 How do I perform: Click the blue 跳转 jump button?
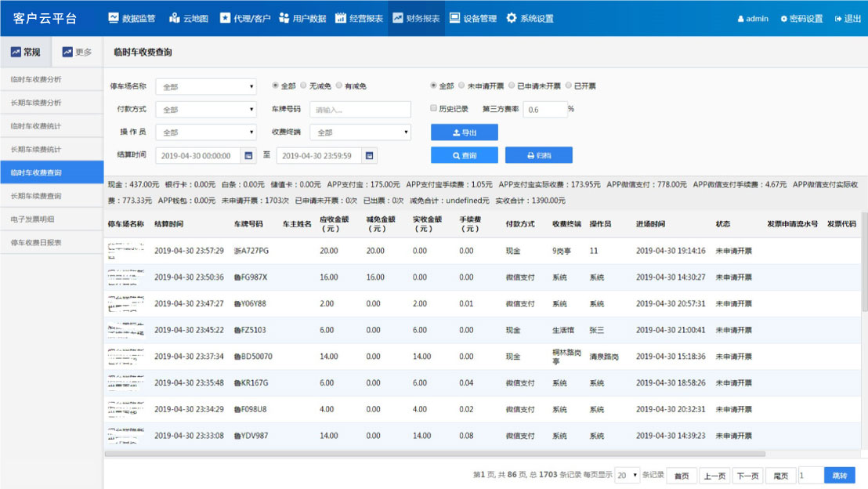click(839, 475)
